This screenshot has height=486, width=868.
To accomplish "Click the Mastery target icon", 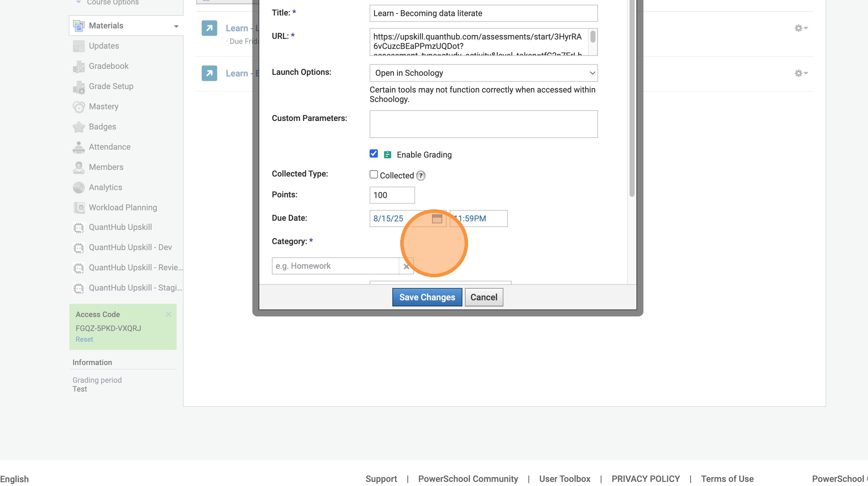I will pos(79,107).
